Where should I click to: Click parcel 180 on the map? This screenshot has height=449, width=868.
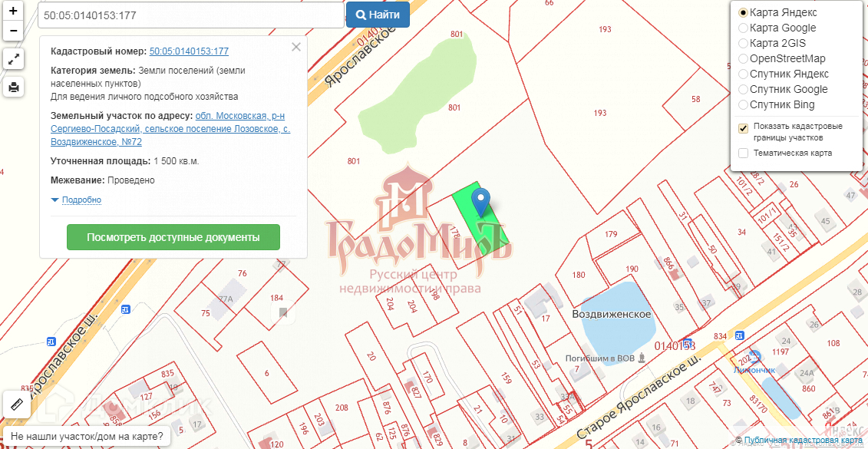579,275
